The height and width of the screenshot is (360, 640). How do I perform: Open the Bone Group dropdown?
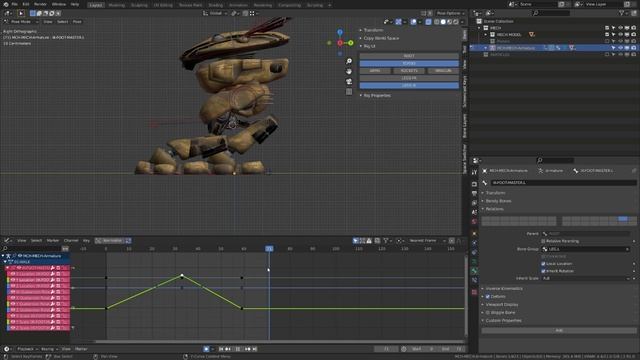pos(586,249)
